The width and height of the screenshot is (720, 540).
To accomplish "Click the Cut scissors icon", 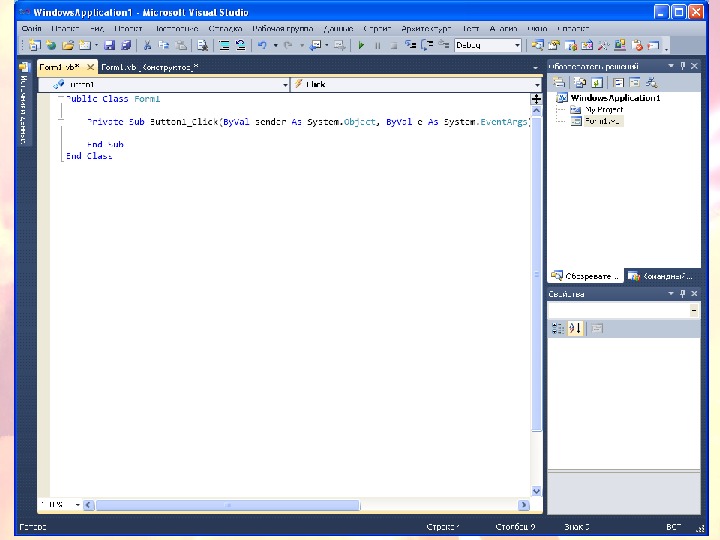I will coord(147,46).
